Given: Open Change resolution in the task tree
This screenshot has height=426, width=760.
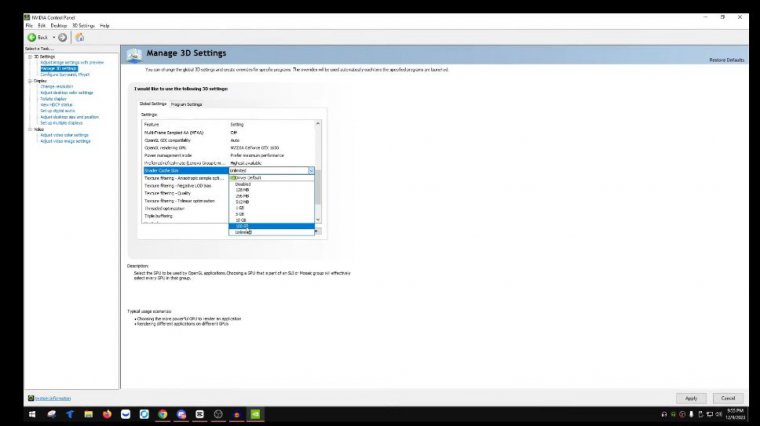Looking at the screenshot, I should click(x=56, y=86).
